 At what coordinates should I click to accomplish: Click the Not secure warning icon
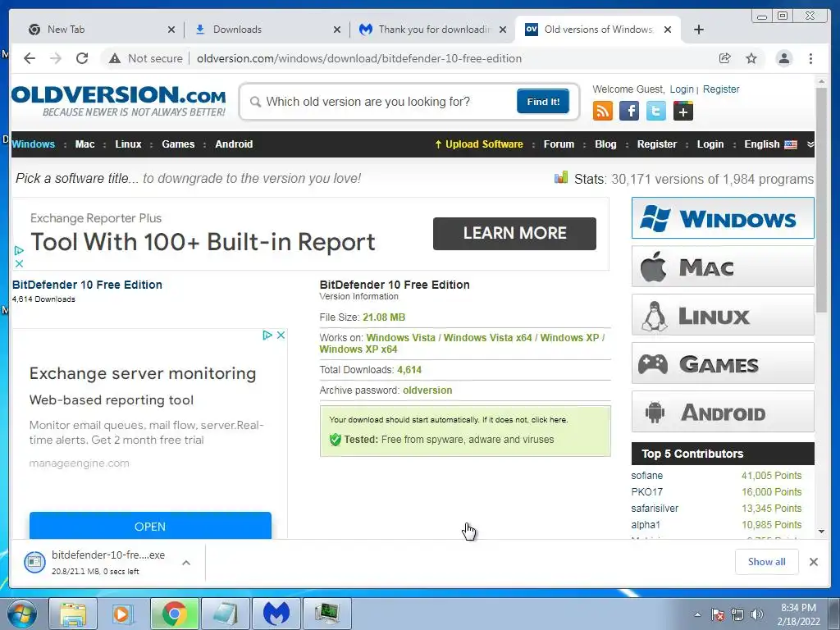(115, 58)
